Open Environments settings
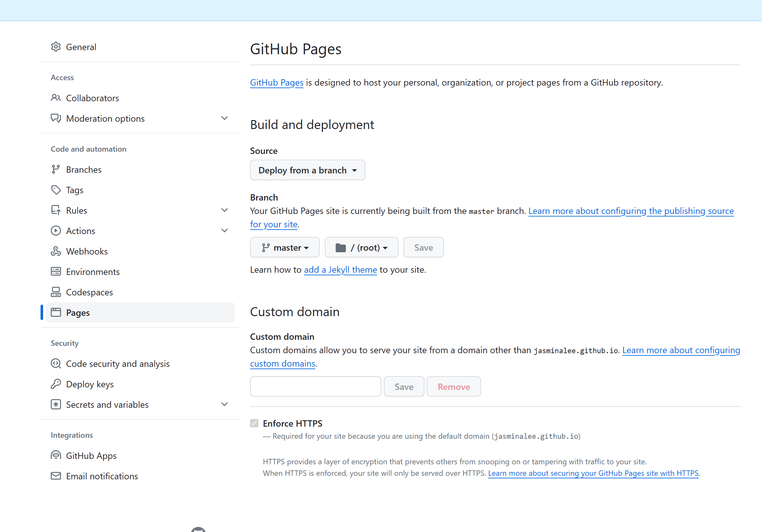 tap(140, 272)
